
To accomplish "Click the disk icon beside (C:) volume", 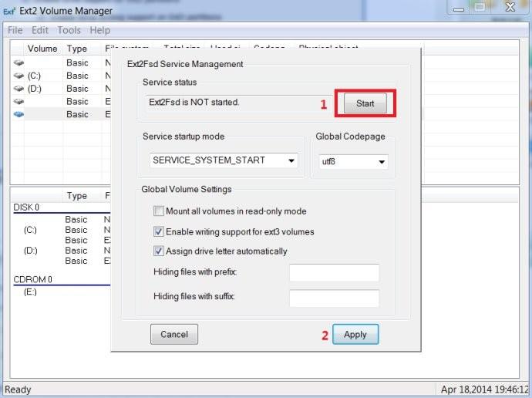I will pos(19,76).
